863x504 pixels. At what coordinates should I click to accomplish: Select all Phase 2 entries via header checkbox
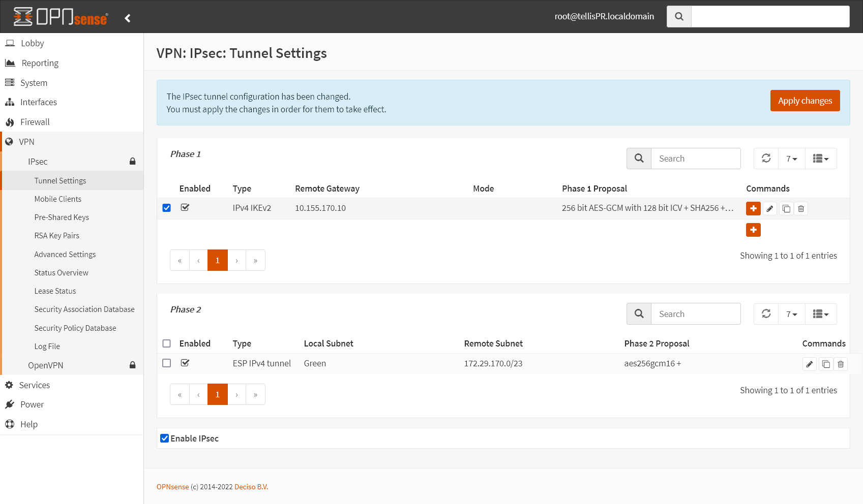166,343
